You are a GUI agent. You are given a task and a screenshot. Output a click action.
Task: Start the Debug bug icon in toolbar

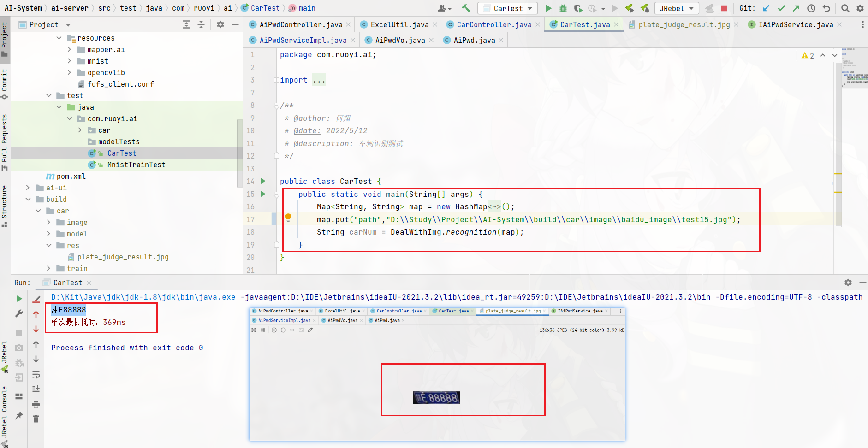pyautogui.click(x=563, y=8)
